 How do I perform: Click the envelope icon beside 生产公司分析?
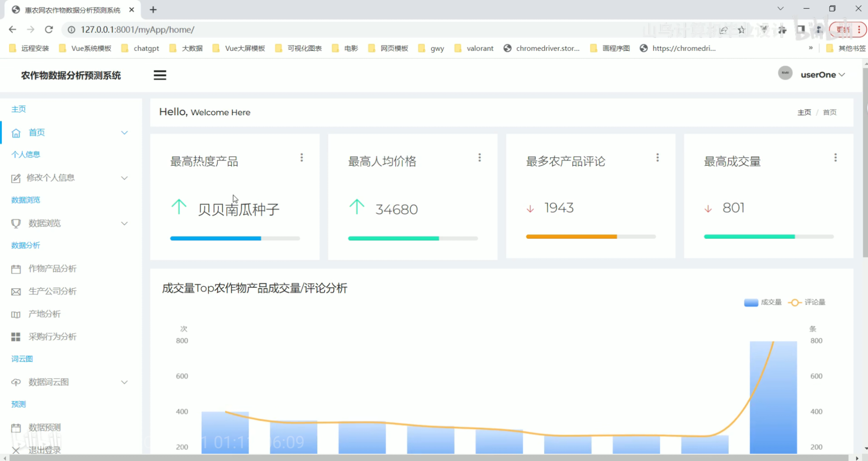(x=16, y=292)
